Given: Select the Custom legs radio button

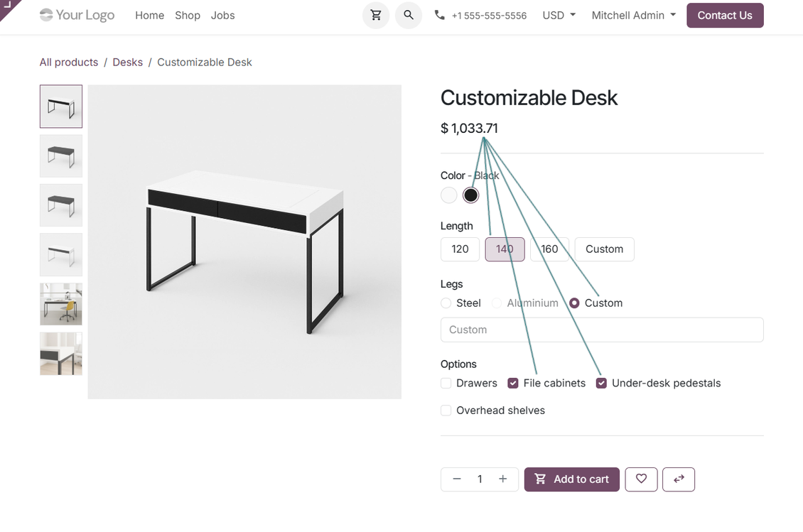Looking at the screenshot, I should tap(575, 303).
